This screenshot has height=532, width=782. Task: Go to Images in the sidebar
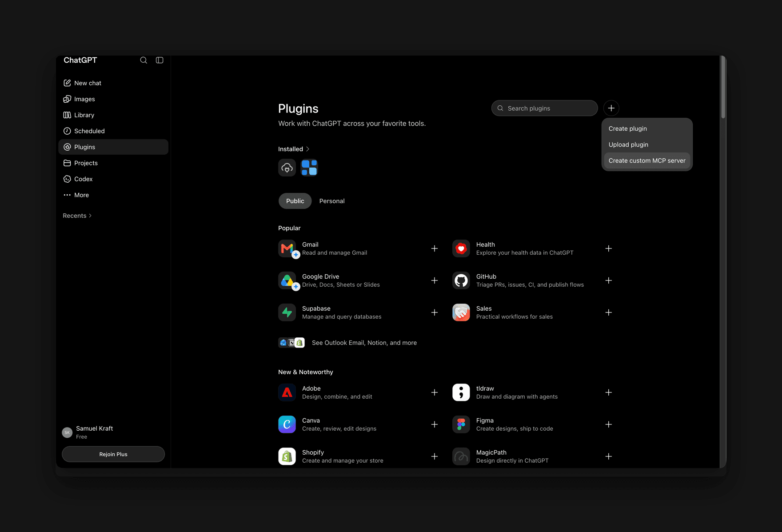coord(113,99)
